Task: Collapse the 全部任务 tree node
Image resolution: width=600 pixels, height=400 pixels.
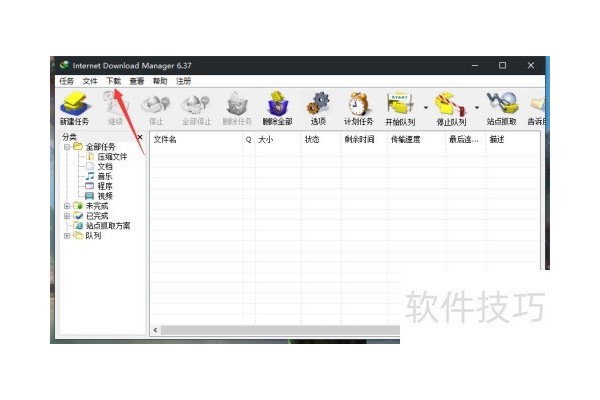Action: (x=67, y=147)
